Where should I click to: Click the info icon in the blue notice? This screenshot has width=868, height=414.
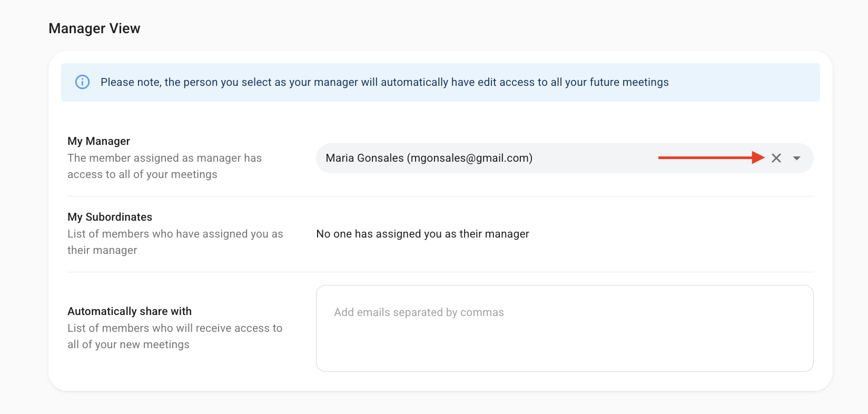82,82
